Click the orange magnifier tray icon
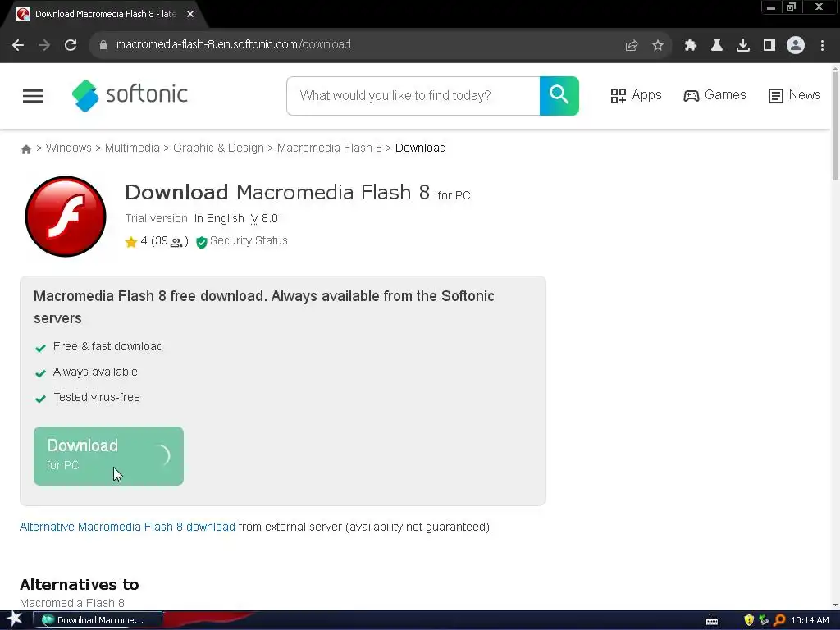 click(779, 620)
